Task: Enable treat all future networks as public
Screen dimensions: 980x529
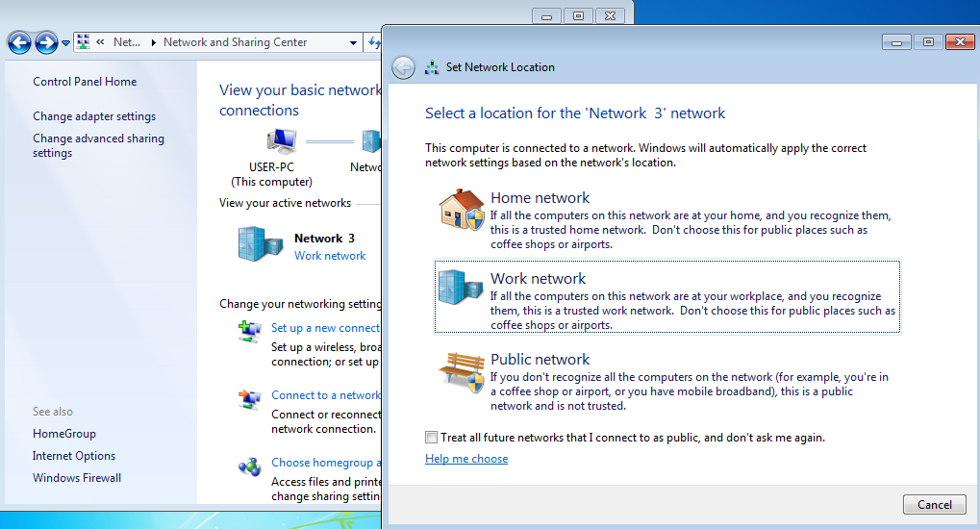Action: coord(431,437)
